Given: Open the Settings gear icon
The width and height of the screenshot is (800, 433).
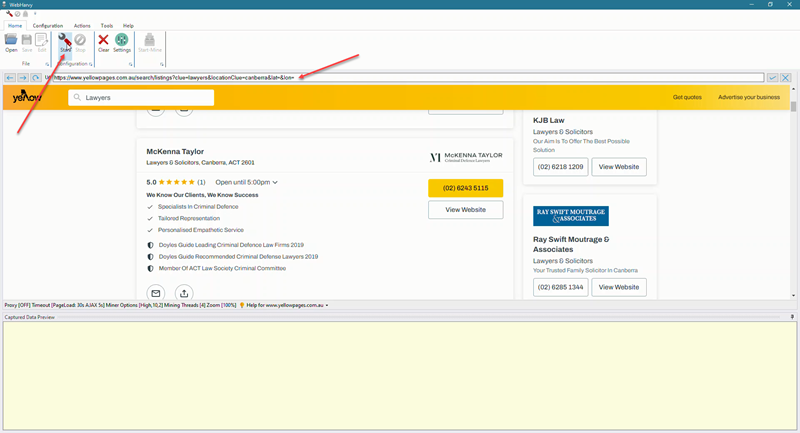Looking at the screenshot, I should pos(121,40).
